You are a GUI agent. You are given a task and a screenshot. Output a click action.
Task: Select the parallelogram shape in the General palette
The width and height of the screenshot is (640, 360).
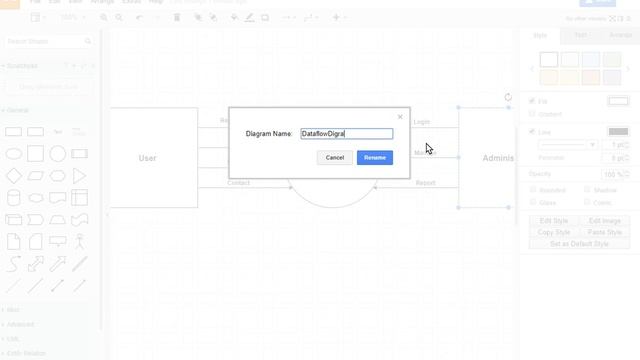click(36, 176)
